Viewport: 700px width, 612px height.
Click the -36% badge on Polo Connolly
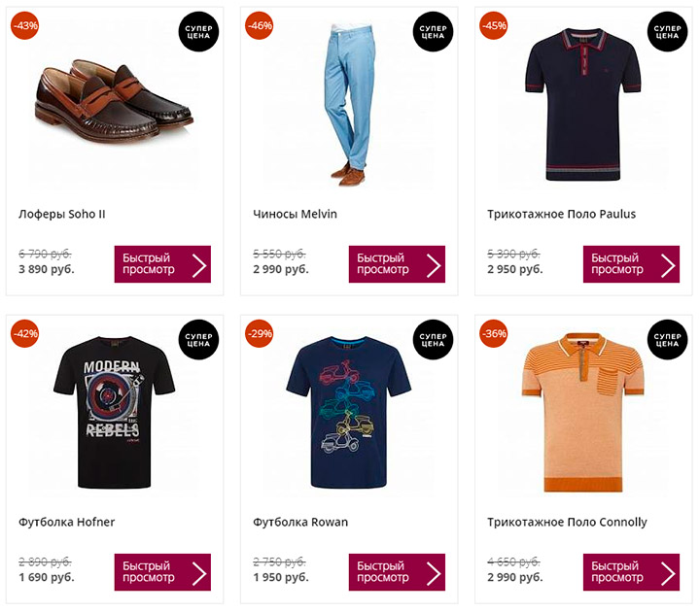493,333
